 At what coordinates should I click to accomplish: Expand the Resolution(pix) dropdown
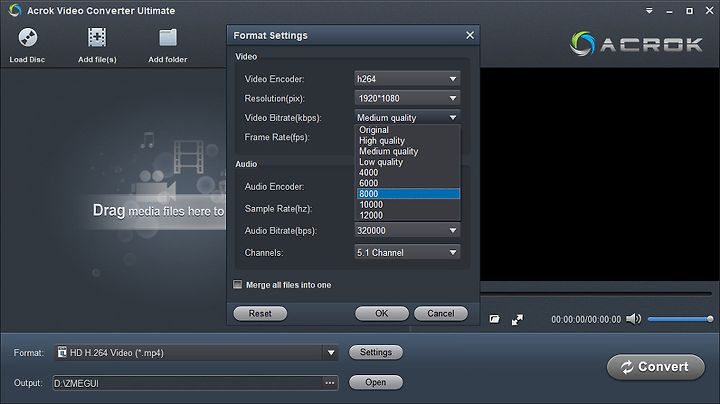click(x=453, y=98)
